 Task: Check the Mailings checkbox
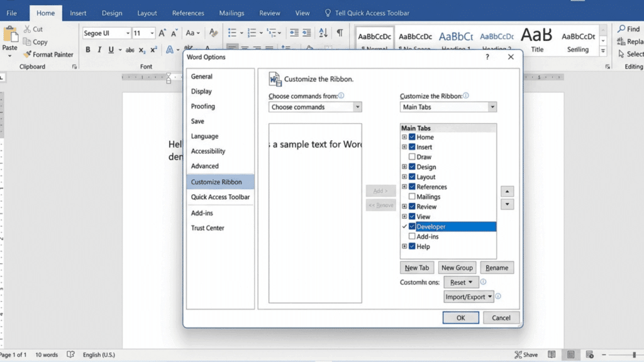(412, 196)
